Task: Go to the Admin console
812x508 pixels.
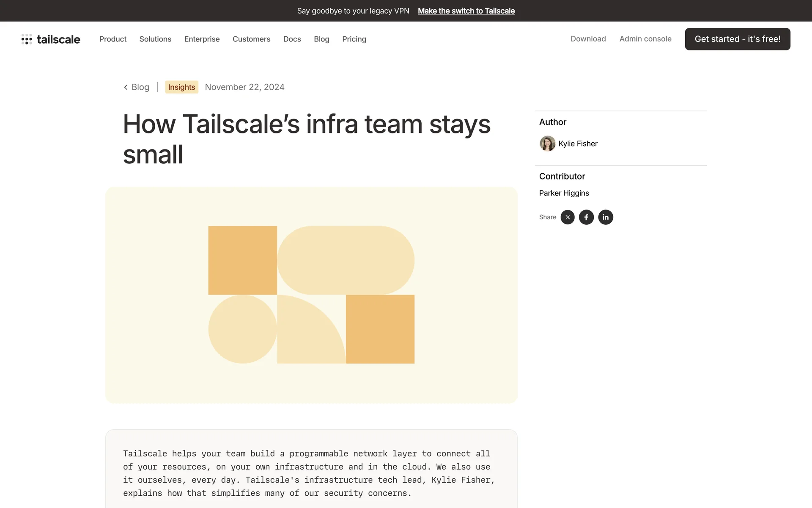Action: pos(645,39)
